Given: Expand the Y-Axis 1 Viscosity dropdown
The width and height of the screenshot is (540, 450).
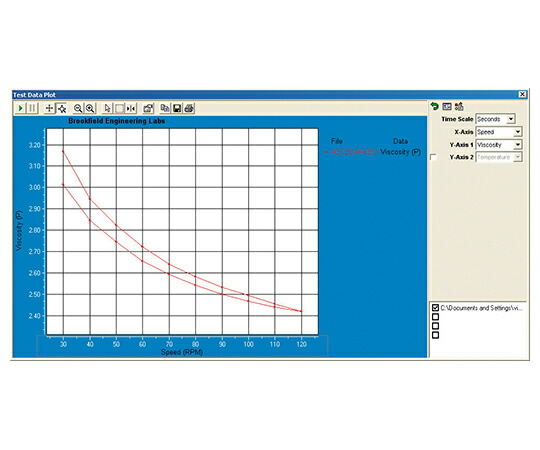Looking at the screenshot, I should point(499,145).
